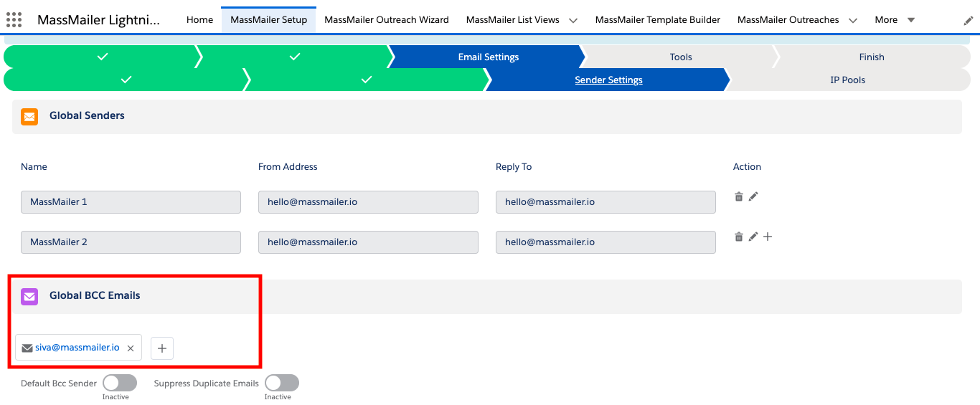Select the Email Settings step
The width and height of the screenshot is (980, 405).
coord(489,57)
